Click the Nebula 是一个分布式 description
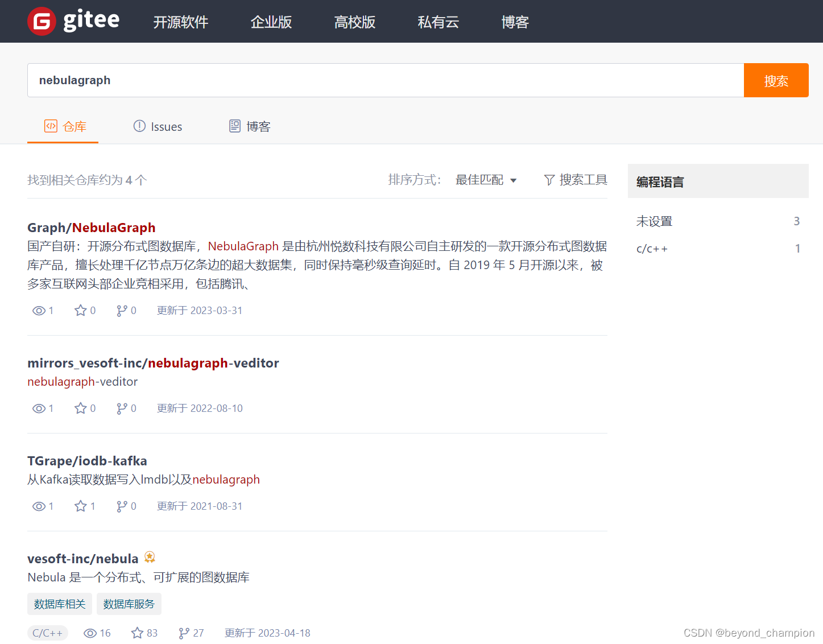This screenshot has width=823, height=644. pos(138,577)
